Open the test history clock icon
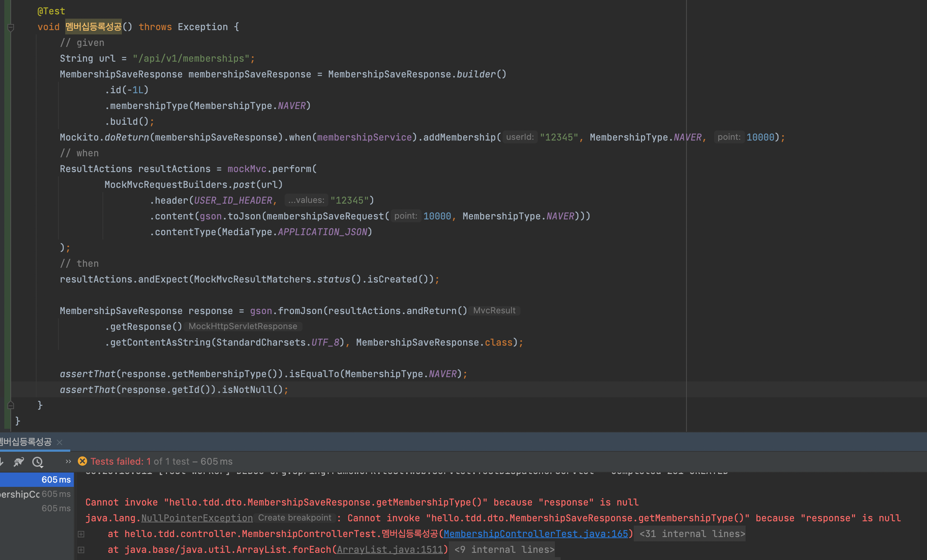927x560 pixels. 38,462
